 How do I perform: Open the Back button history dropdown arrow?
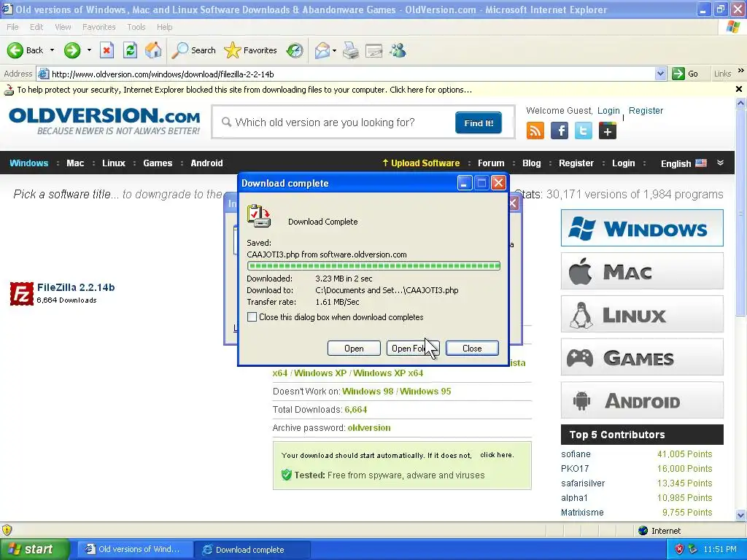(52, 50)
